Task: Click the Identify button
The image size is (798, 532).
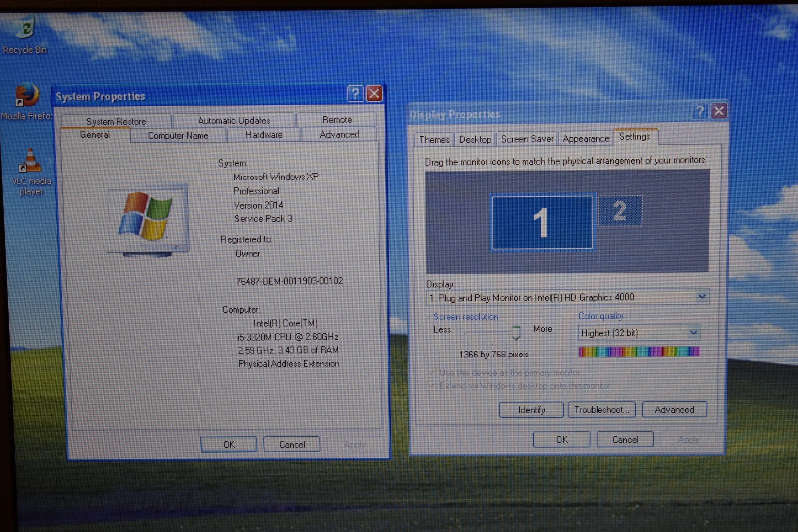Action: [531, 410]
